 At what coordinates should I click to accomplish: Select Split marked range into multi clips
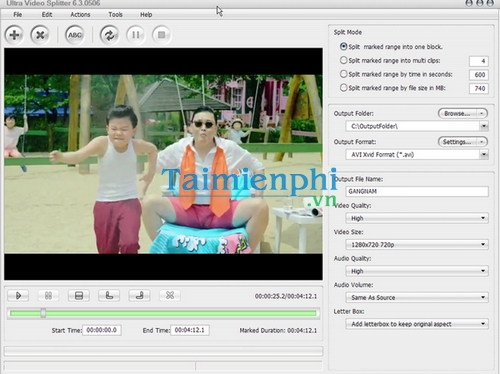[x=343, y=60]
